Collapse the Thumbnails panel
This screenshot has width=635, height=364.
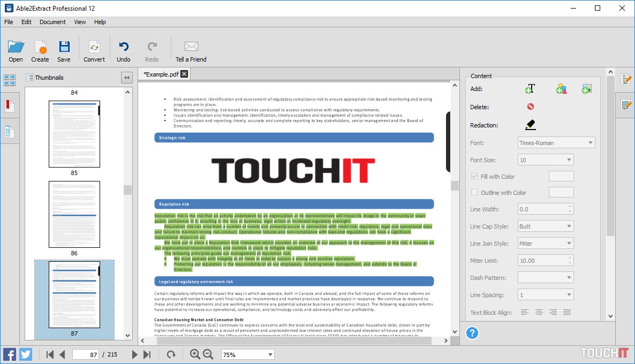pos(127,78)
